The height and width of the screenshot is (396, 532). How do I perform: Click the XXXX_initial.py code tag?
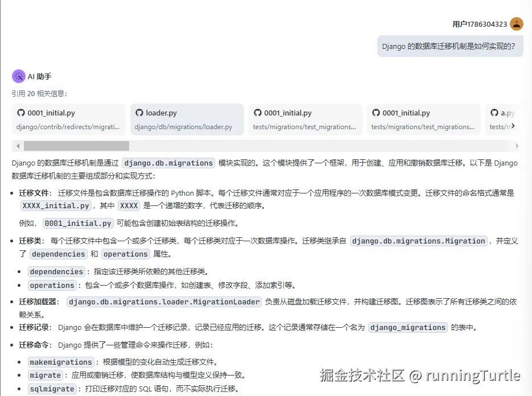coord(56,205)
